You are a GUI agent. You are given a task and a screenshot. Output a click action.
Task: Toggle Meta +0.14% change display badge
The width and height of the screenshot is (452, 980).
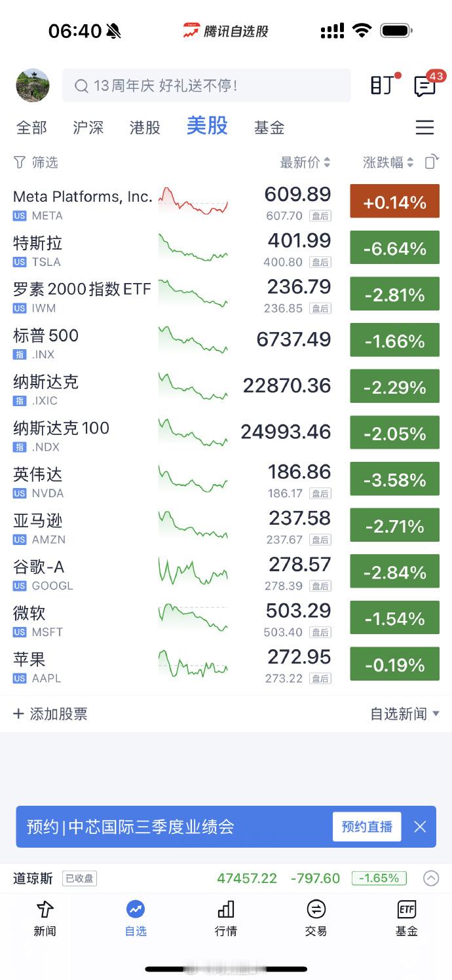click(x=394, y=202)
